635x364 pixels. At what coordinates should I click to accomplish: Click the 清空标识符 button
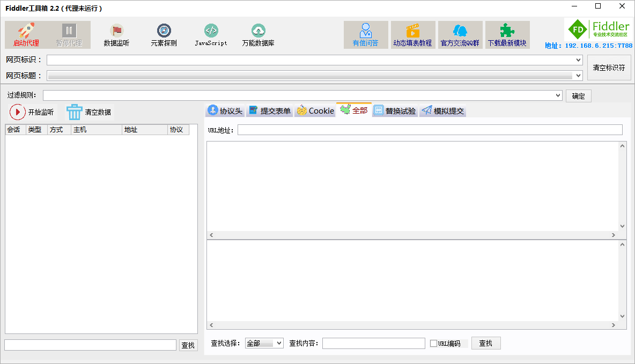pyautogui.click(x=609, y=67)
